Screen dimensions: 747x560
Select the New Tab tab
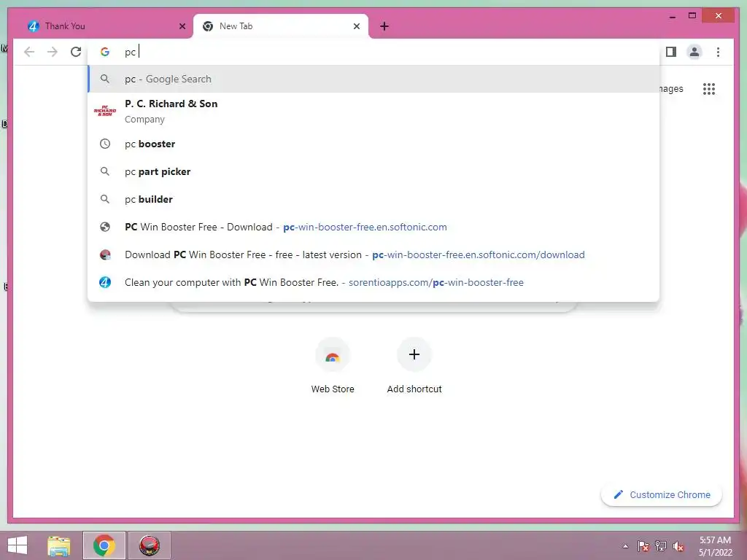click(x=281, y=26)
